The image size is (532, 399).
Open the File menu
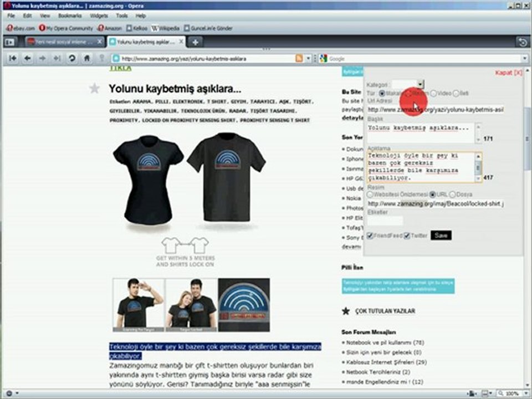tap(11, 16)
